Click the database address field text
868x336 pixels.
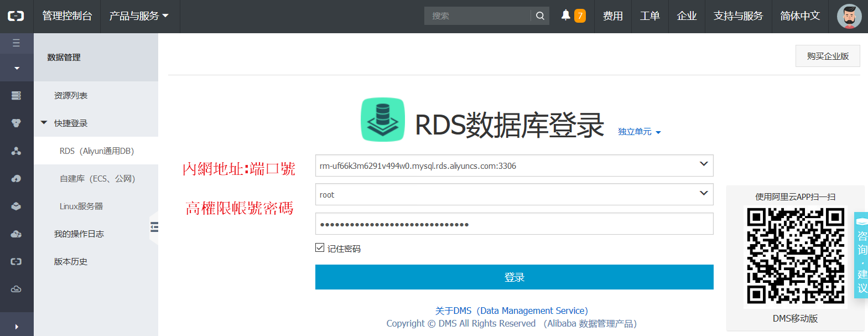418,166
